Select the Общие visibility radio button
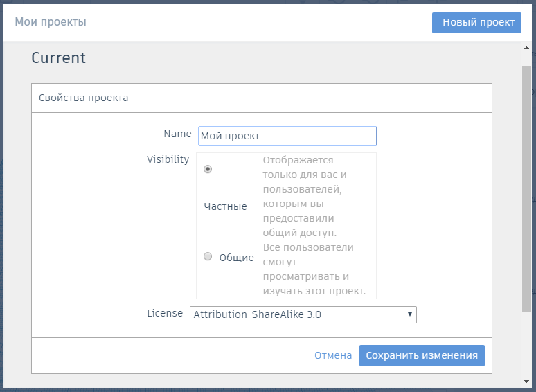 click(208, 257)
